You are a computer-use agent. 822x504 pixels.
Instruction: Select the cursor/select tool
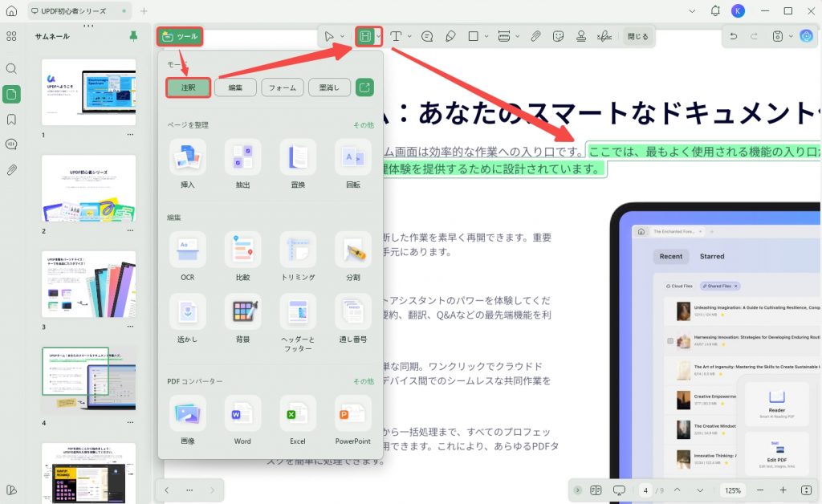click(328, 36)
